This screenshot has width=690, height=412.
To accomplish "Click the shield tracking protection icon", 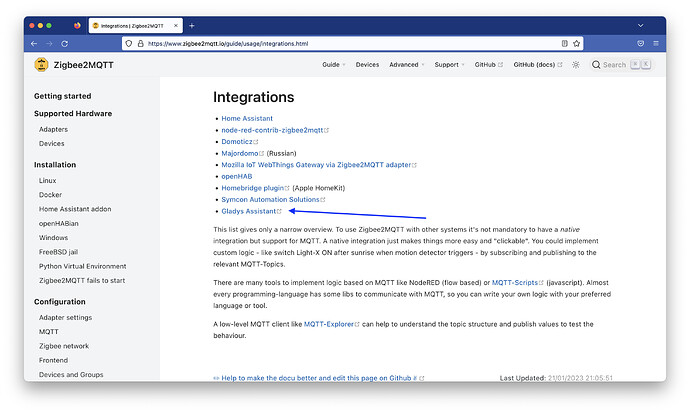I will (128, 44).
